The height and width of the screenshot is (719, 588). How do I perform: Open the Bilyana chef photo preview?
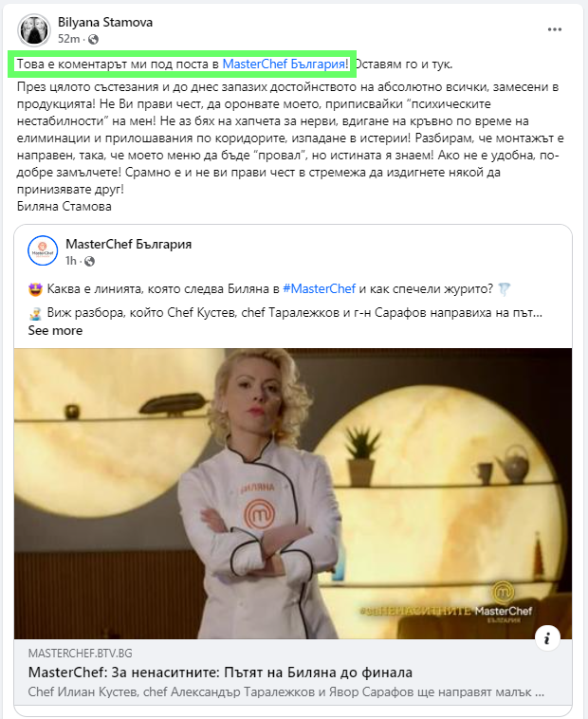[293, 493]
